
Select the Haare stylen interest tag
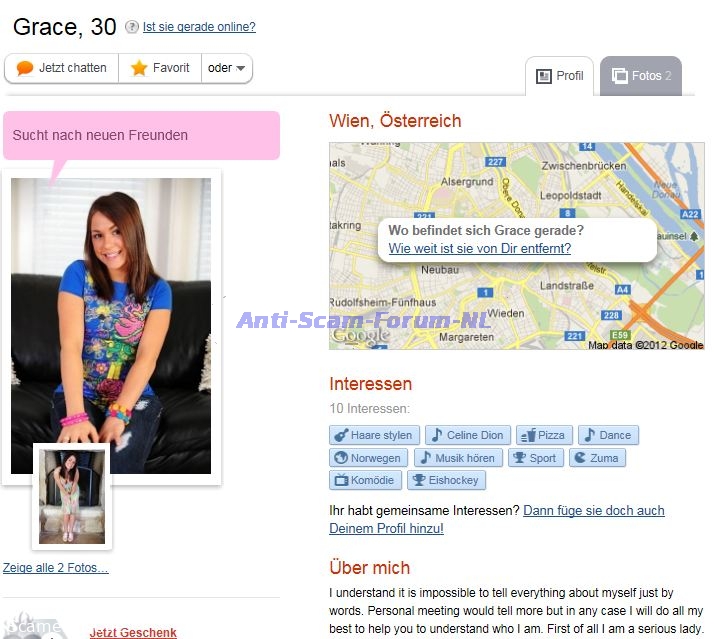coord(374,435)
